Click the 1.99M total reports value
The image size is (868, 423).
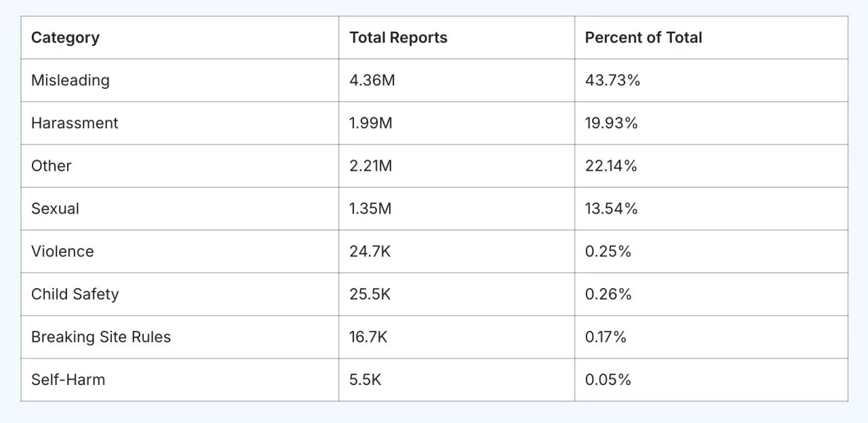[x=371, y=123]
